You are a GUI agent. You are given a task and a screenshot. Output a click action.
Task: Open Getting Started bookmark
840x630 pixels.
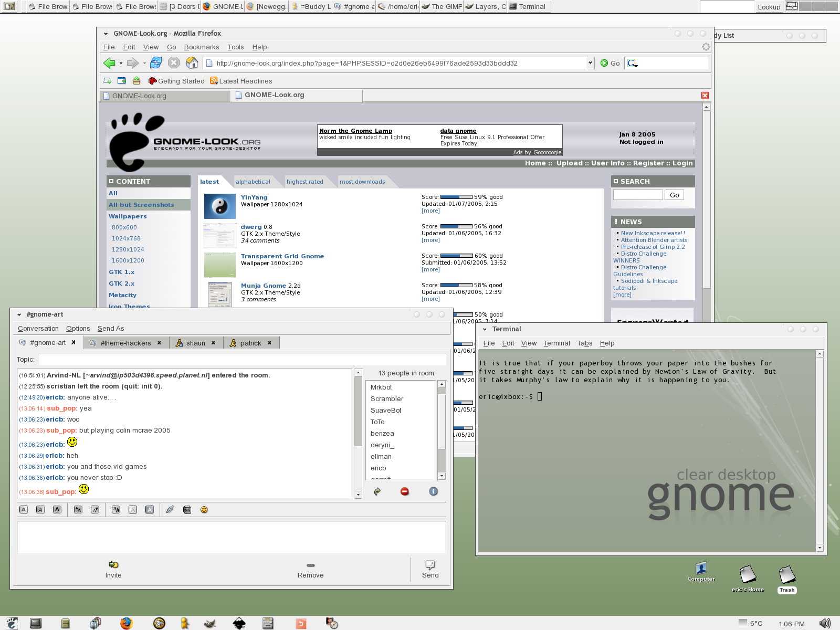(x=176, y=81)
